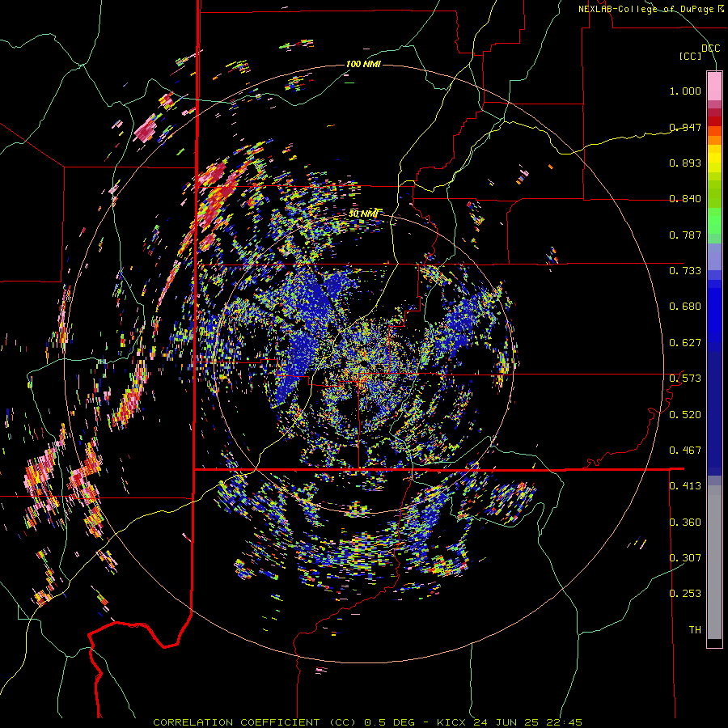Click the 0.413 color scale label
Viewport: 728px width, 728px height.
[x=685, y=486]
